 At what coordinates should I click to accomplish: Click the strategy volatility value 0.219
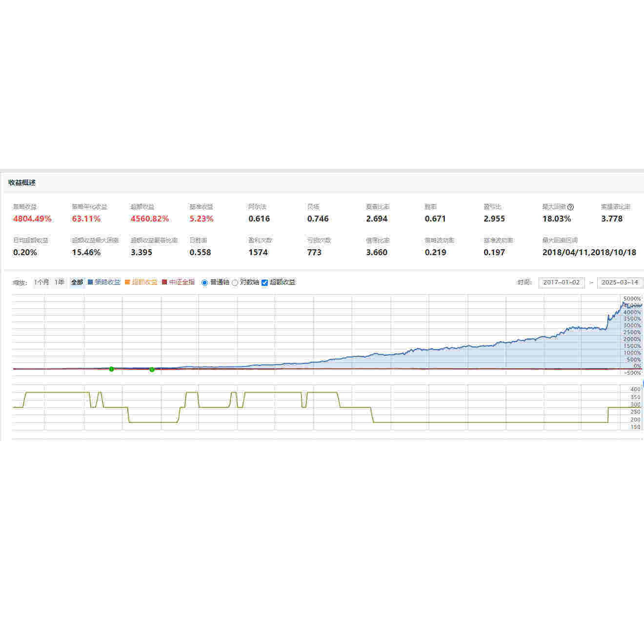tap(435, 253)
